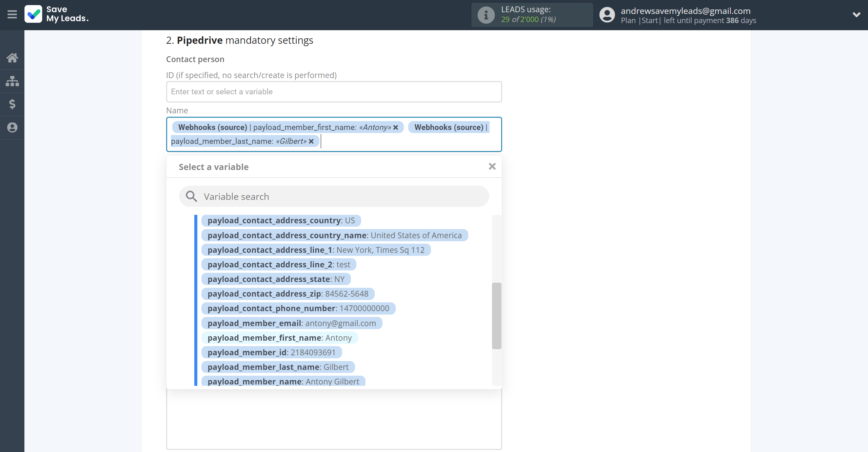Click the Save My Leads logo

click(x=57, y=14)
